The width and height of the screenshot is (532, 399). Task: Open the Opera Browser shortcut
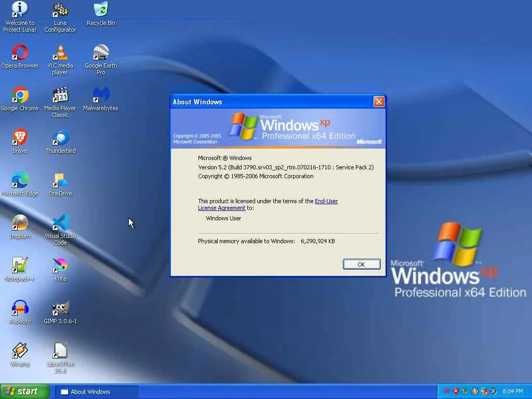(20, 57)
